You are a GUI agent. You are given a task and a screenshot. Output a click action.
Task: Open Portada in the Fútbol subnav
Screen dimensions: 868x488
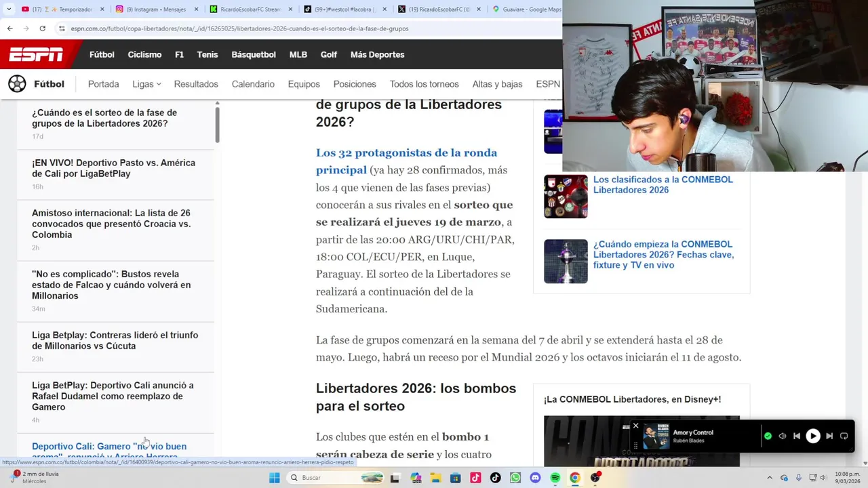tap(103, 84)
